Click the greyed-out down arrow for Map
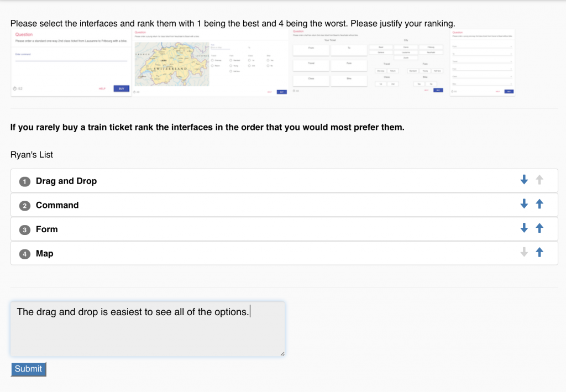This screenshot has height=392, width=566. [524, 252]
